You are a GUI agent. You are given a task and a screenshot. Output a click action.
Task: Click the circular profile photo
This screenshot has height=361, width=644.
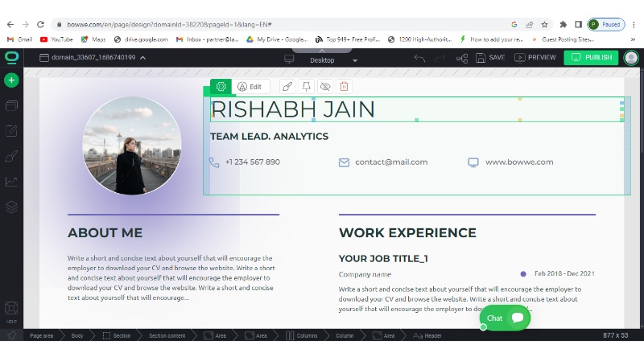[132, 146]
